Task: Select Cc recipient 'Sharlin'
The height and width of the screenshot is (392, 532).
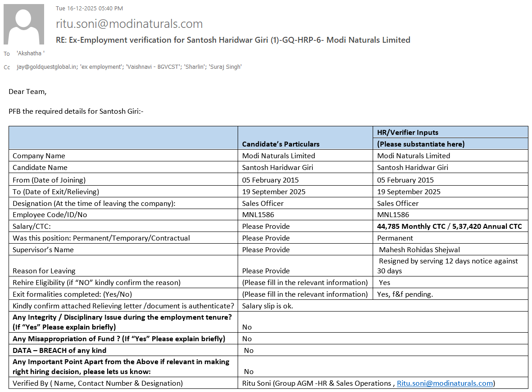Action: click(195, 67)
